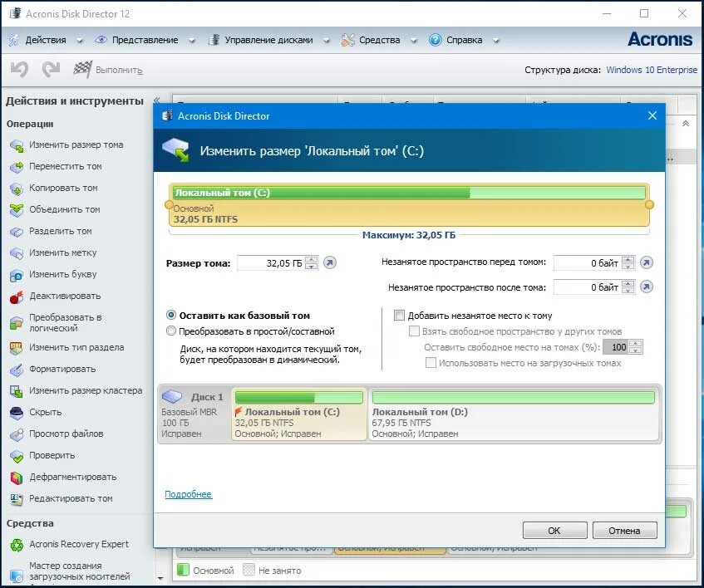Click the Merge volume icon
Image resolution: width=704 pixels, height=588 pixels.
click(x=17, y=210)
